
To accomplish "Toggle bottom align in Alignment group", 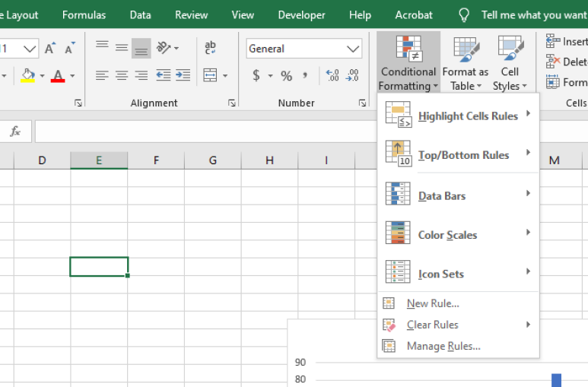I will click(x=141, y=49).
